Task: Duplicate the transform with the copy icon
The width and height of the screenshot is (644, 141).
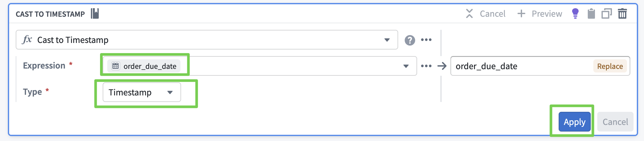Action: 606,14
